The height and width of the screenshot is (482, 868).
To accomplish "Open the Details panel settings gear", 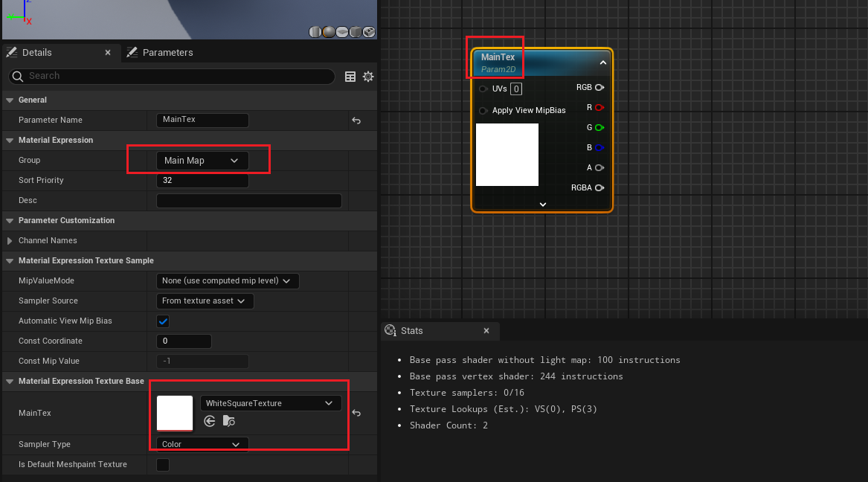I will point(367,77).
